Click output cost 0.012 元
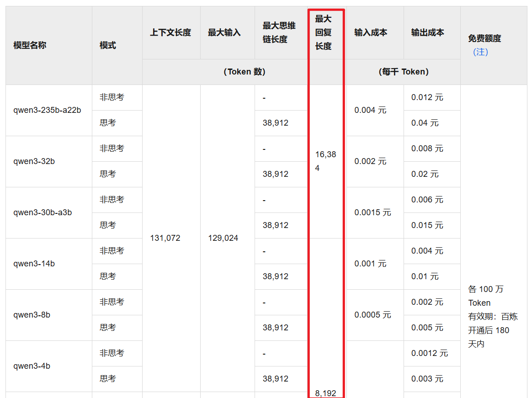Image resolution: width=532 pixels, height=398 pixels. coord(427,97)
